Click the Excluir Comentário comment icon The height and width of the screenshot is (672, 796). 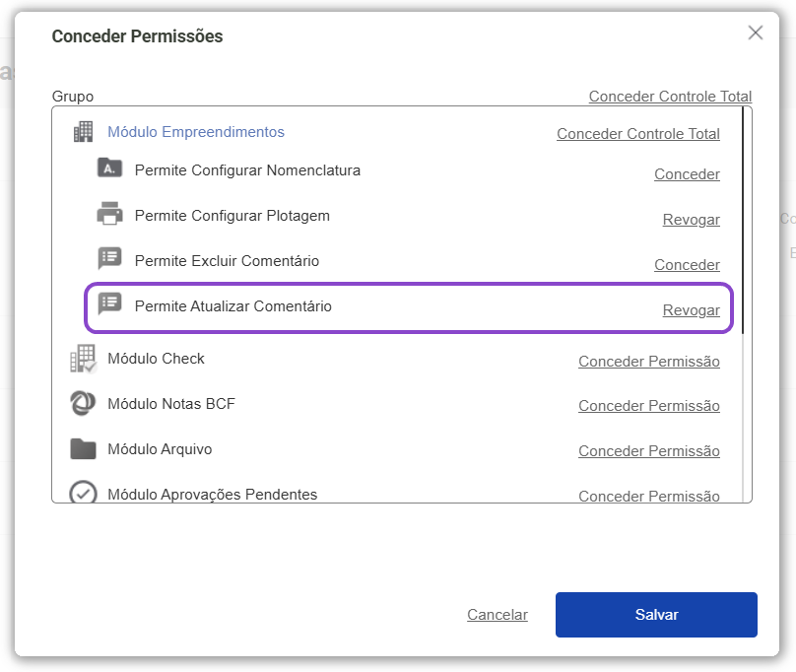[x=109, y=259]
